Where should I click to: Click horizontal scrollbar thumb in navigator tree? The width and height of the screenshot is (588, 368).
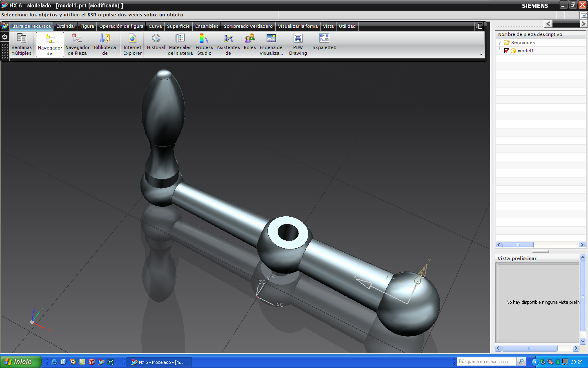point(518,245)
